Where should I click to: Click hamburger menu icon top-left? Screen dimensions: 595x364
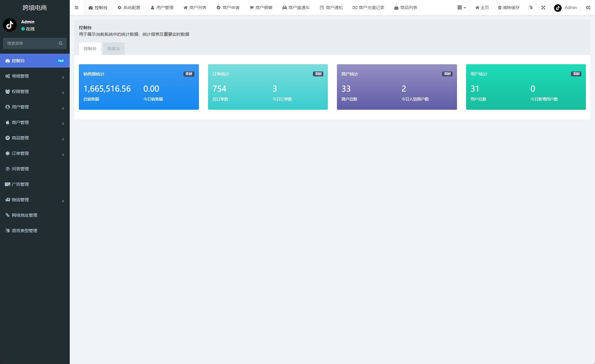pyautogui.click(x=77, y=8)
